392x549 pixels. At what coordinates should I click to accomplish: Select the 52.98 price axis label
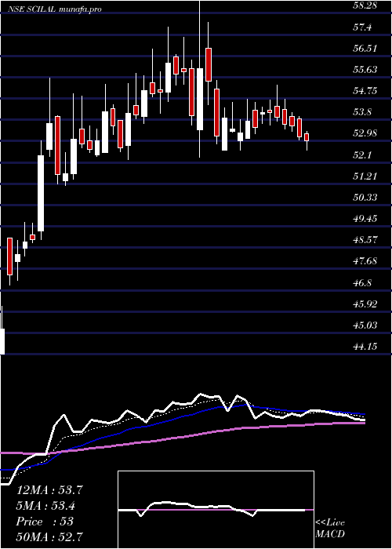tap(365, 133)
